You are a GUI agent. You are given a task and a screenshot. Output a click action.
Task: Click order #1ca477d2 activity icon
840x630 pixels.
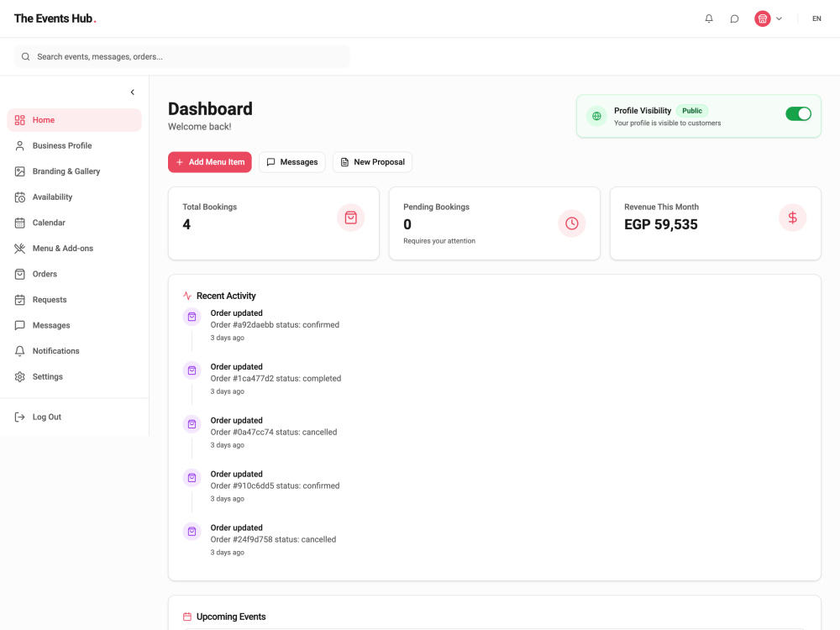(x=192, y=370)
